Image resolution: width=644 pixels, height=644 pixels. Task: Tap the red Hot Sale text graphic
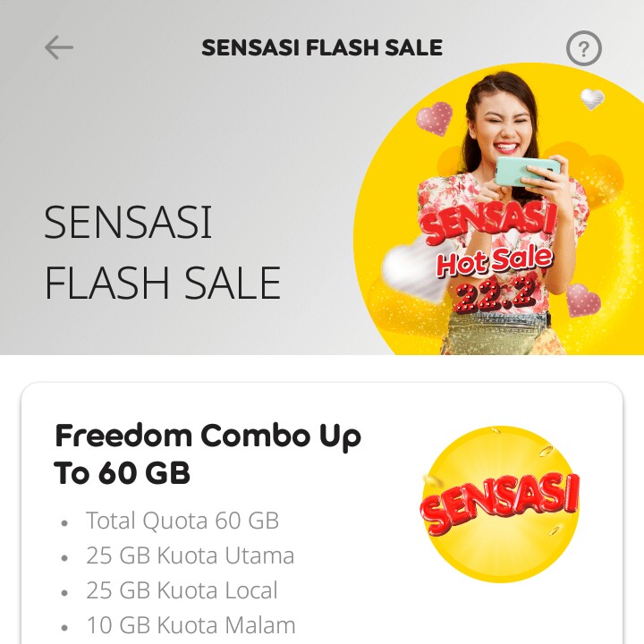pos(495,261)
